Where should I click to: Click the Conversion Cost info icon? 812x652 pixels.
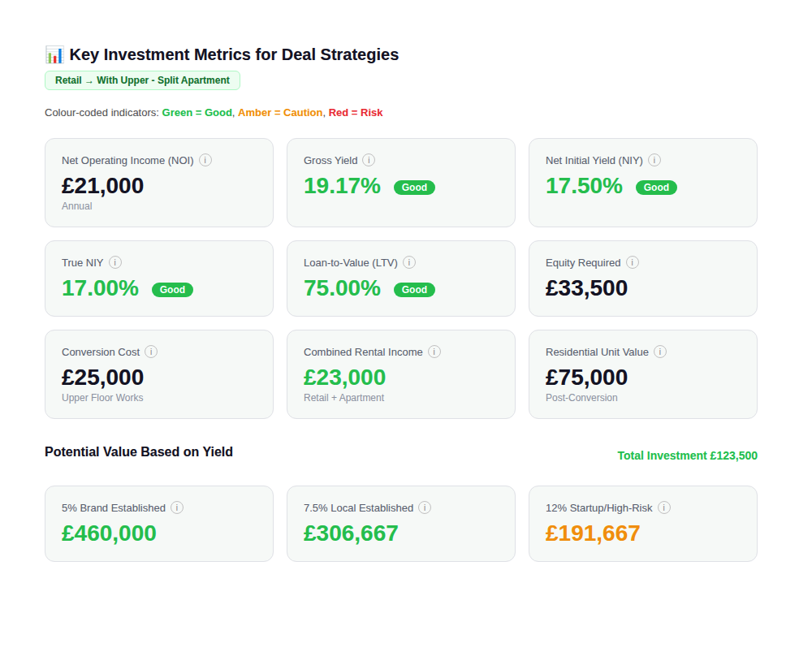(x=151, y=352)
